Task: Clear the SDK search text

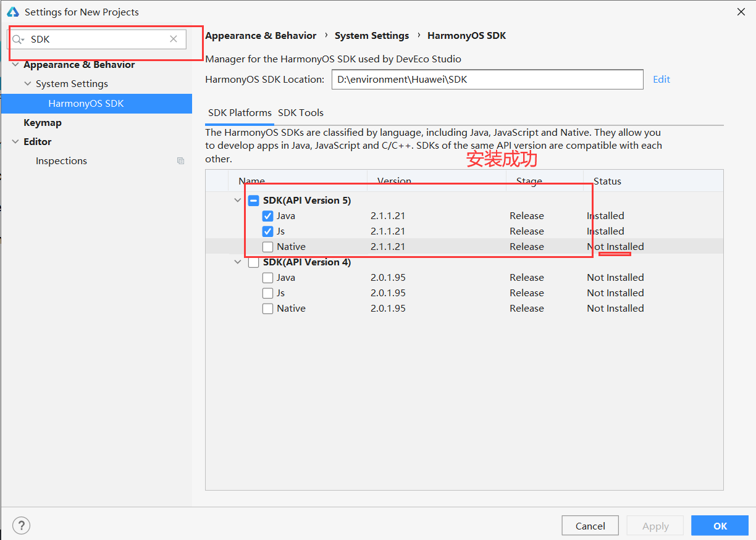Action: (174, 39)
